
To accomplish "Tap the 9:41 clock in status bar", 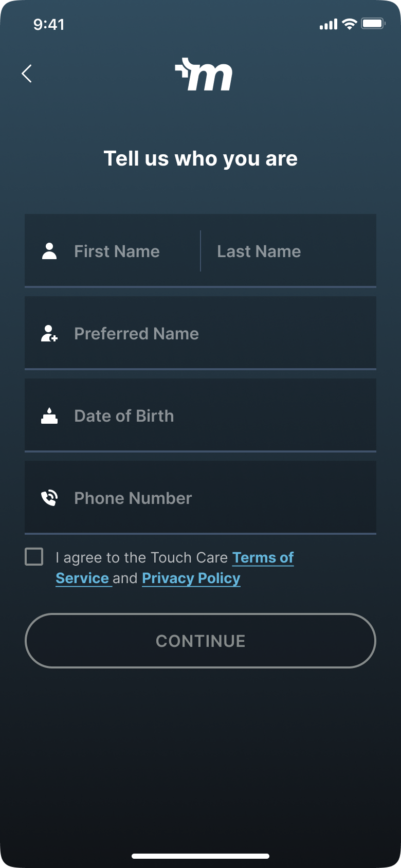I will [x=49, y=24].
